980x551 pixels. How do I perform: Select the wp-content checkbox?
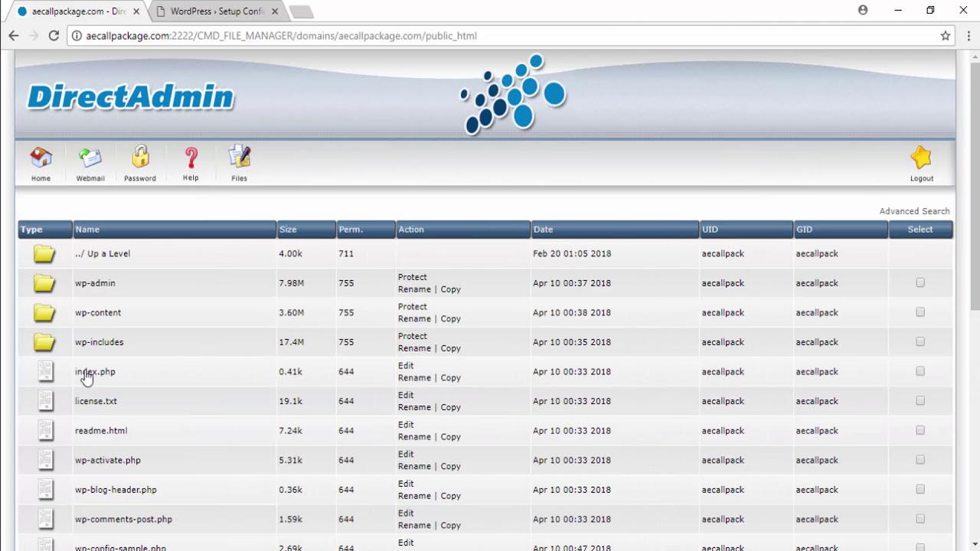920,312
